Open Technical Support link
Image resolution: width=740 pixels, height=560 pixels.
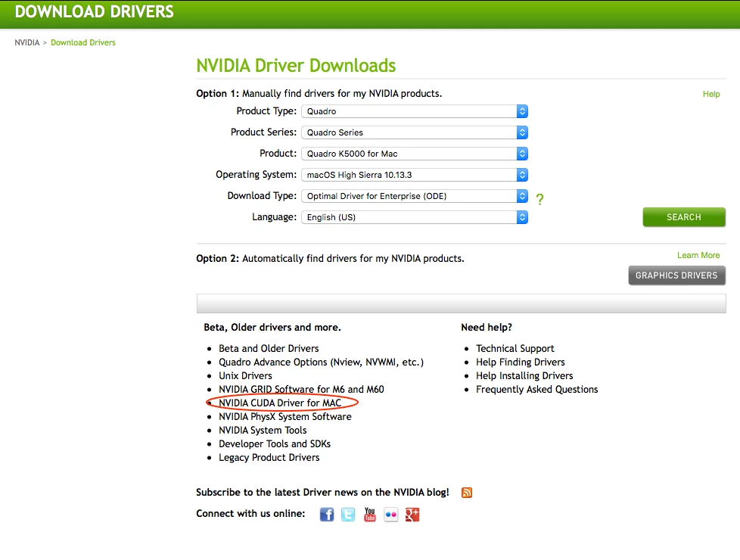click(x=515, y=348)
